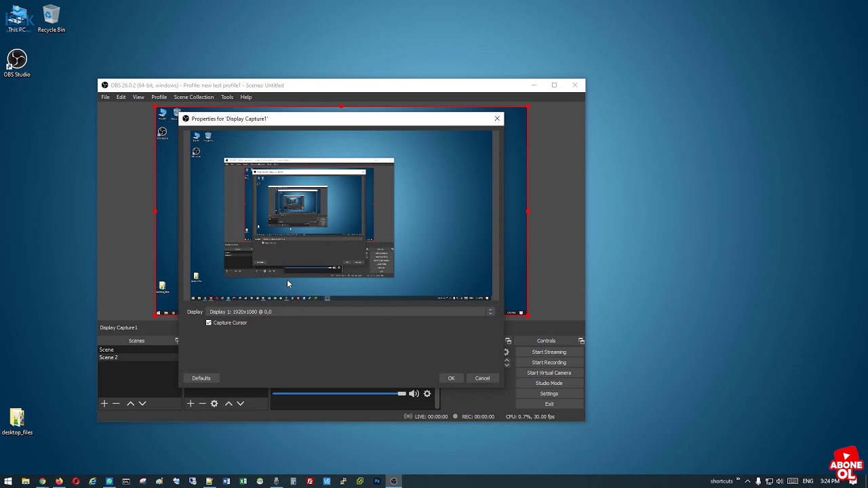Pop out the Controls dock

coord(581,341)
